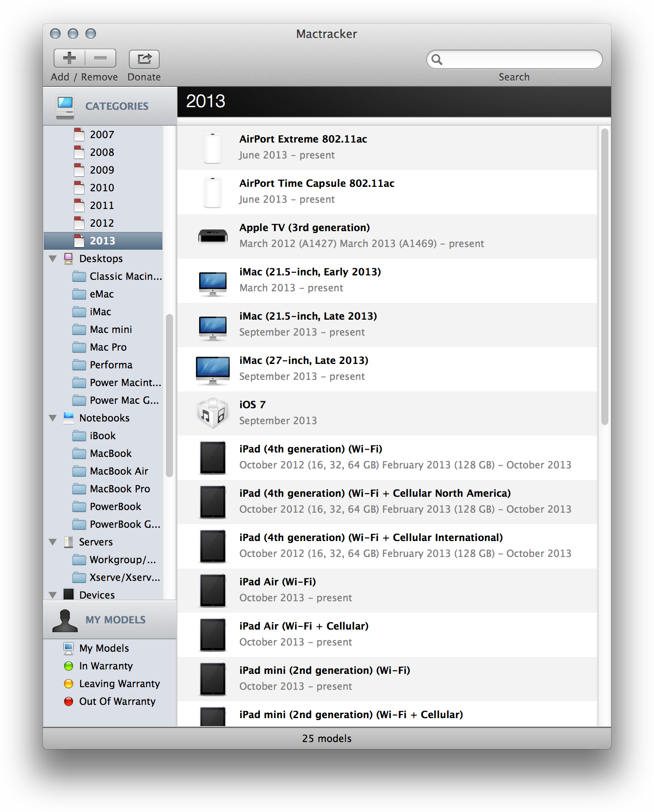654x812 pixels.
Task: Click the sidebar categories scrollbar
Action: pyautogui.click(x=169, y=395)
